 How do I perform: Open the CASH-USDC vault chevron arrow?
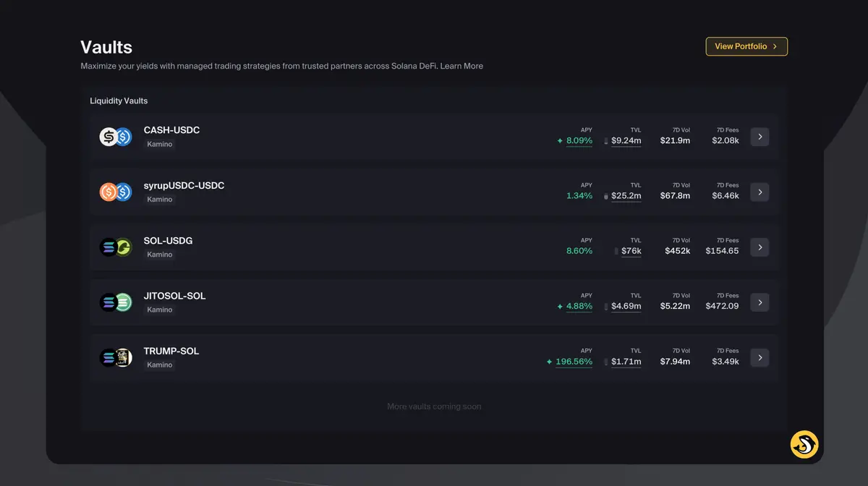(759, 137)
